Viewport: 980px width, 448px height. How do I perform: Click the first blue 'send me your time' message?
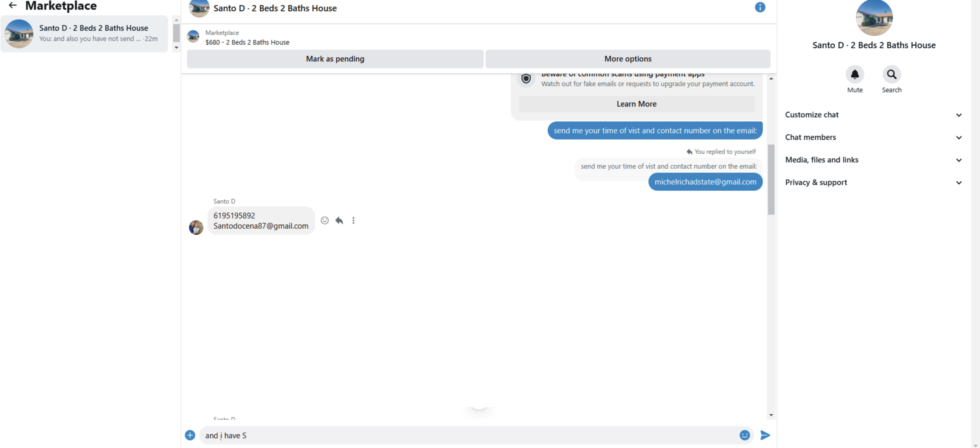[655, 131]
